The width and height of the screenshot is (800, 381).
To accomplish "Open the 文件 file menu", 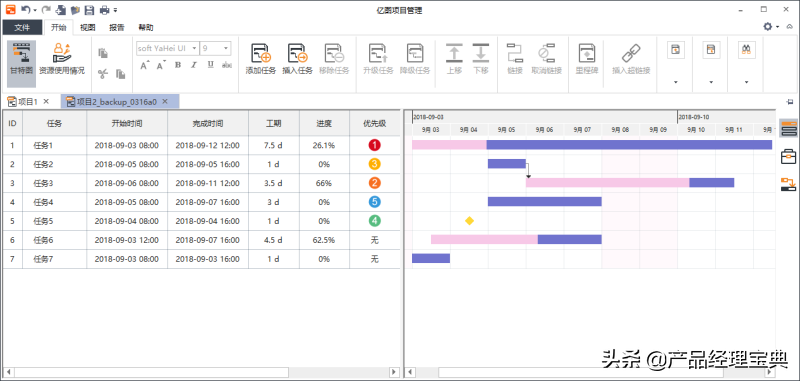I will tap(22, 28).
